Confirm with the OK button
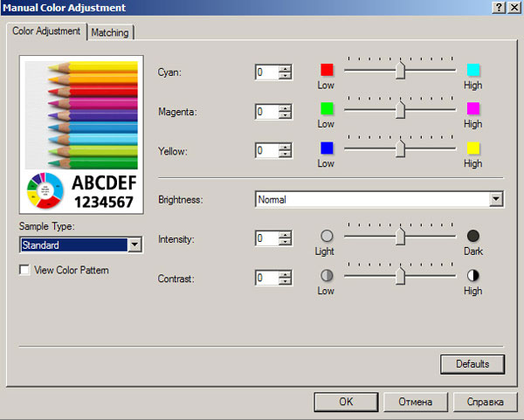 (346, 402)
